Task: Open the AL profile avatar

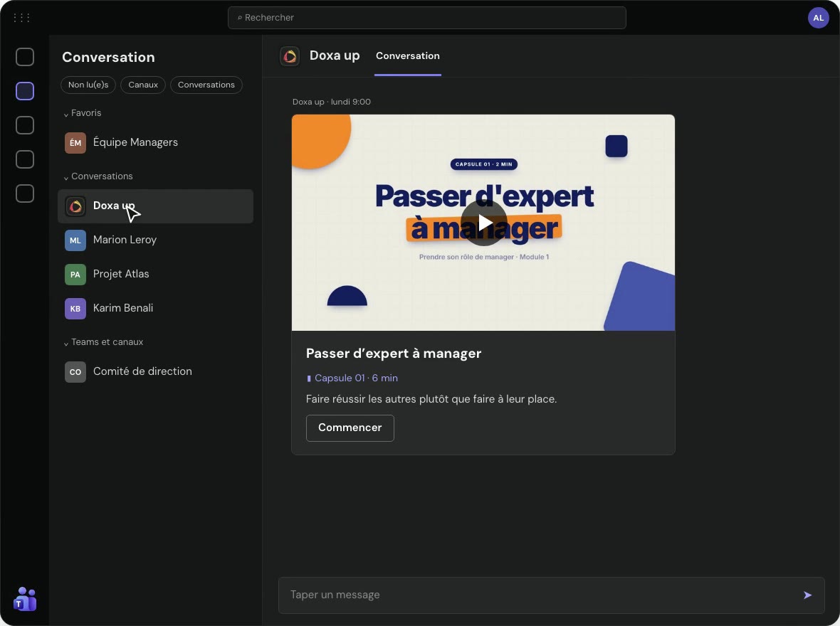Action: (x=818, y=18)
